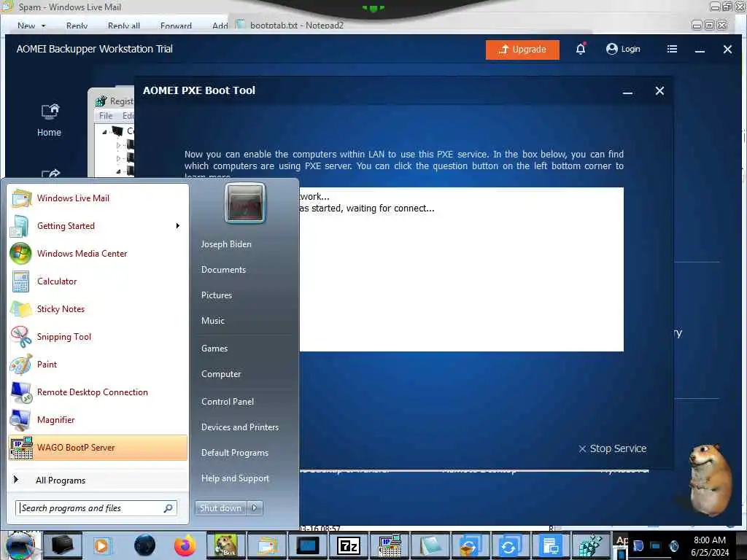Minimize the AOMEI PXE Boot Tool dialog
The image size is (747, 560).
[x=627, y=91]
